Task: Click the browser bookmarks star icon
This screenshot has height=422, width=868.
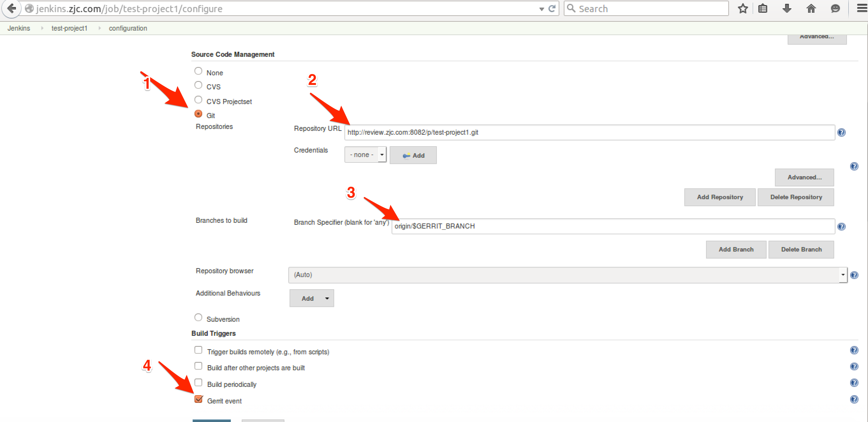Action: 742,9
